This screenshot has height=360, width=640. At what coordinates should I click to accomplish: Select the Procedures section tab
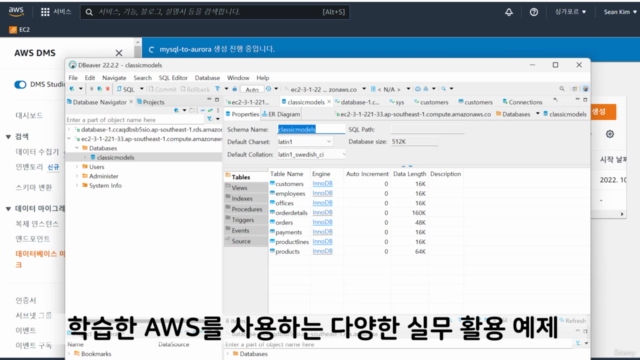[247, 209]
